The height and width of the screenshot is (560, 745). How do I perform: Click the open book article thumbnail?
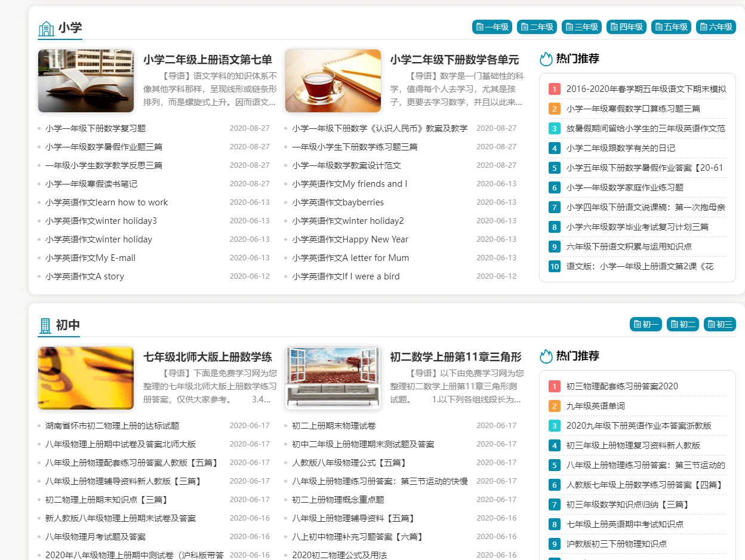(x=86, y=81)
